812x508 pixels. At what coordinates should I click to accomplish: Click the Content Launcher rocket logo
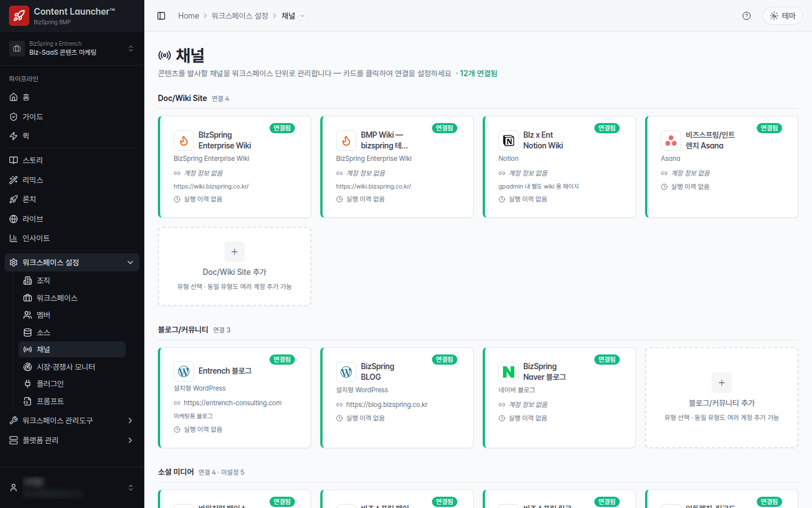[x=19, y=16]
